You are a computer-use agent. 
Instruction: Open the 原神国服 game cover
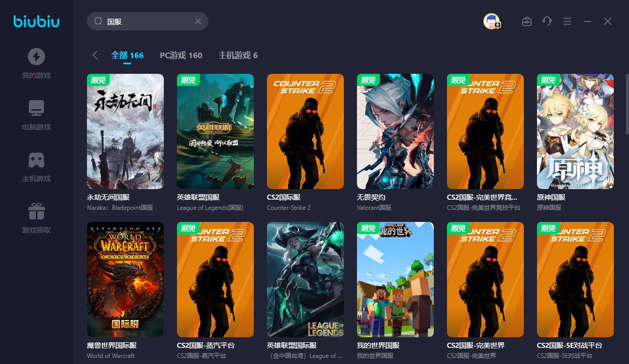click(575, 131)
